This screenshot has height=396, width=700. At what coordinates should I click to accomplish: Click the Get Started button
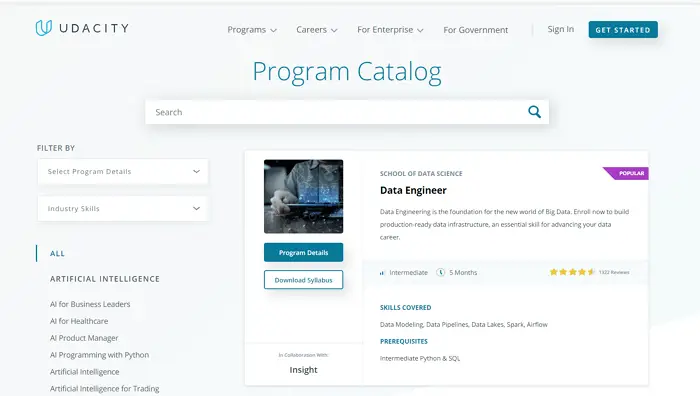(x=623, y=29)
